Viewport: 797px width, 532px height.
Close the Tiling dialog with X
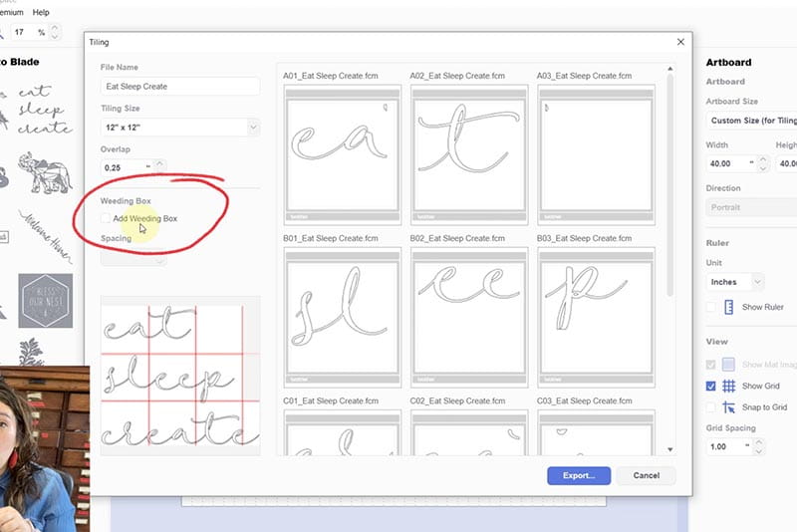(x=680, y=42)
